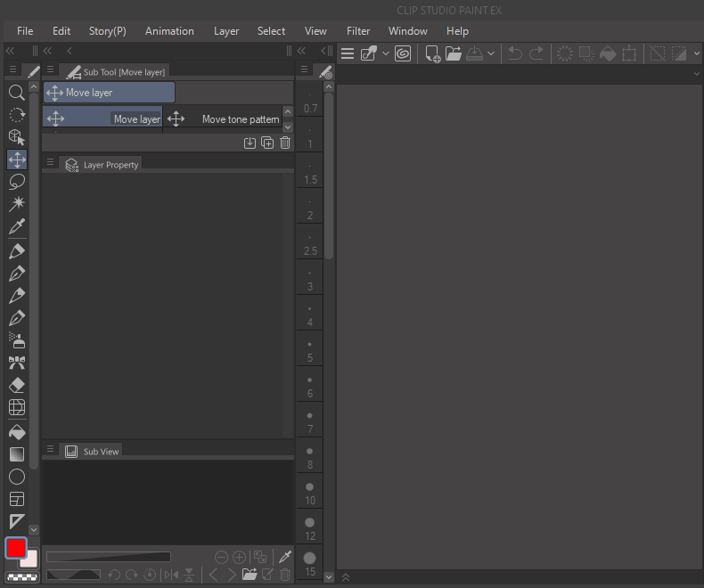Open the Animation menu
Viewport: 704px width, 588px height.
[x=169, y=31]
